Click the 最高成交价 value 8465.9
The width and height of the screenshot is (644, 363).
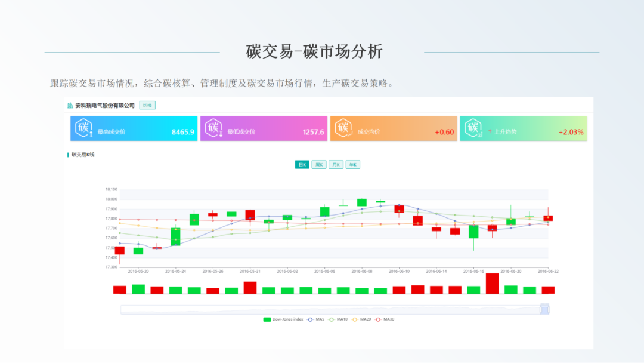coord(183,132)
